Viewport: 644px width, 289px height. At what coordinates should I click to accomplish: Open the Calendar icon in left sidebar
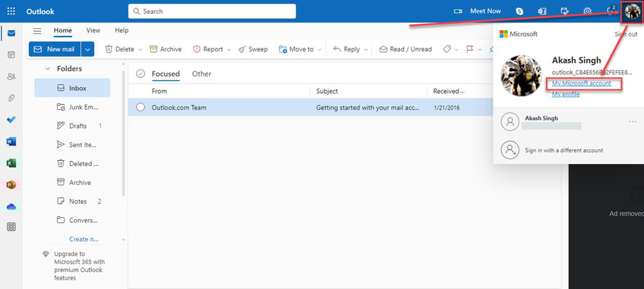(11, 55)
